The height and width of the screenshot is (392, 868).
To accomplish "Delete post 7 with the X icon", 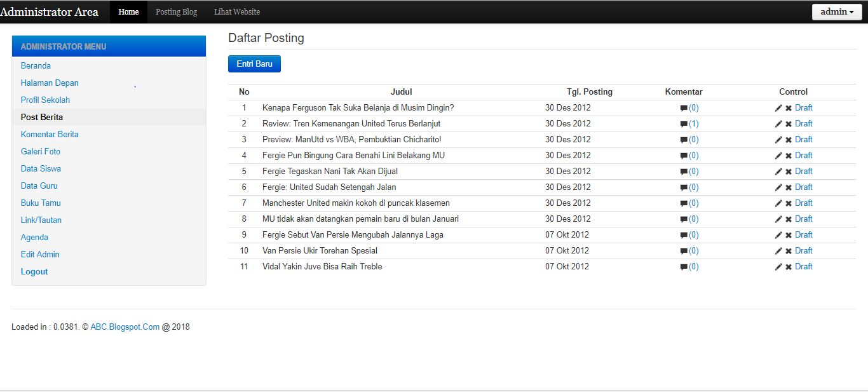I will point(789,203).
